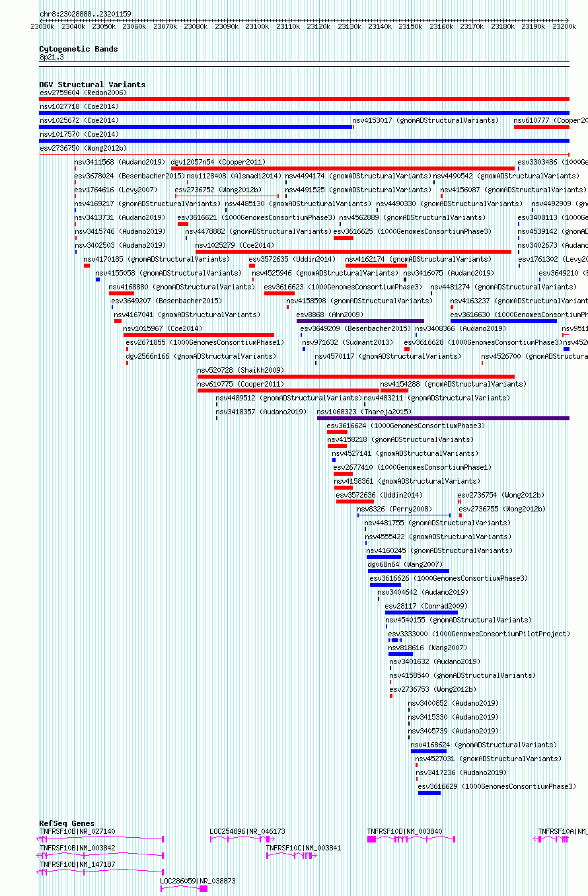Click the TNFRSF10D gene exon glyph

pos(371,839)
